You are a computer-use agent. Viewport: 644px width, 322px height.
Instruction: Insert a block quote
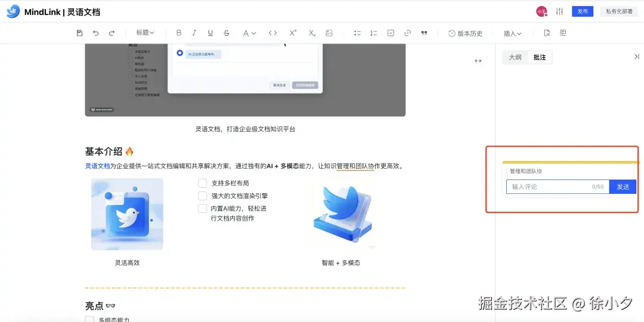[x=425, y=33]
